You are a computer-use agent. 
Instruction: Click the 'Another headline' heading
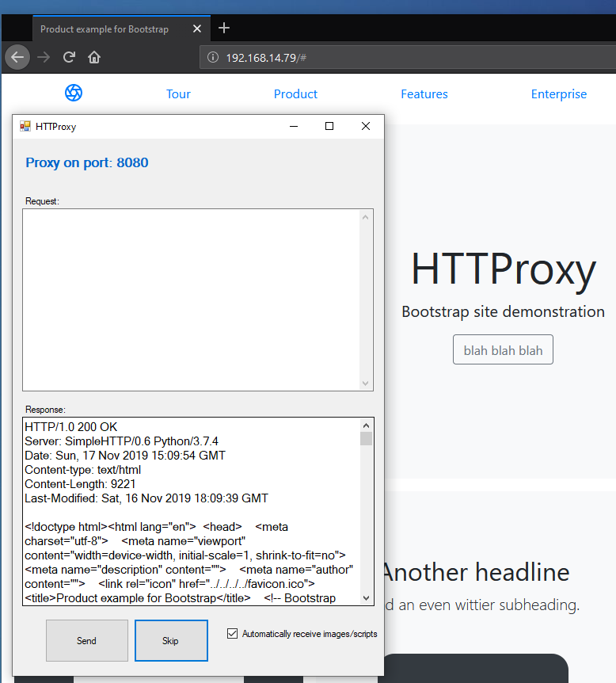tap(476, 572)
